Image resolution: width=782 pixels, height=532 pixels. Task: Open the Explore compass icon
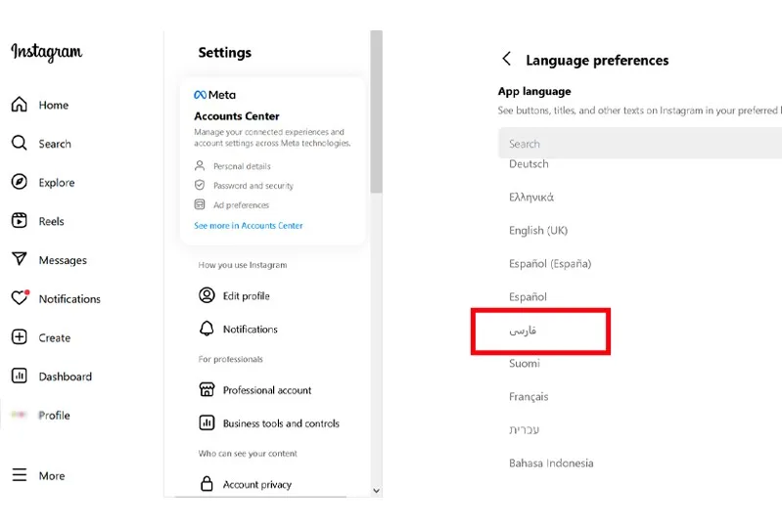19,182
